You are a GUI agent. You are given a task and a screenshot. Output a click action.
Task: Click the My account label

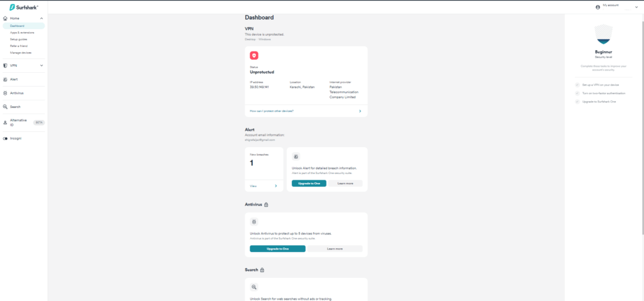coord(610,5)
